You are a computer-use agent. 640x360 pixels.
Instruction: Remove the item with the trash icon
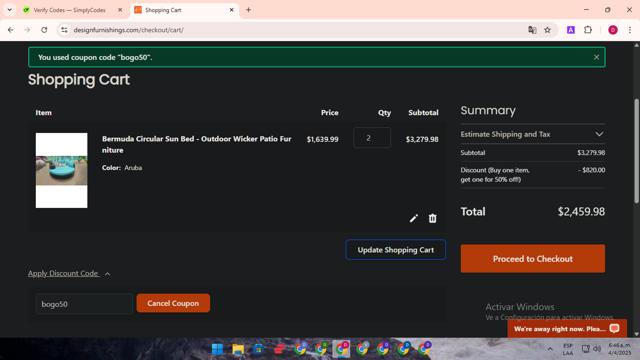pos(433,218)
